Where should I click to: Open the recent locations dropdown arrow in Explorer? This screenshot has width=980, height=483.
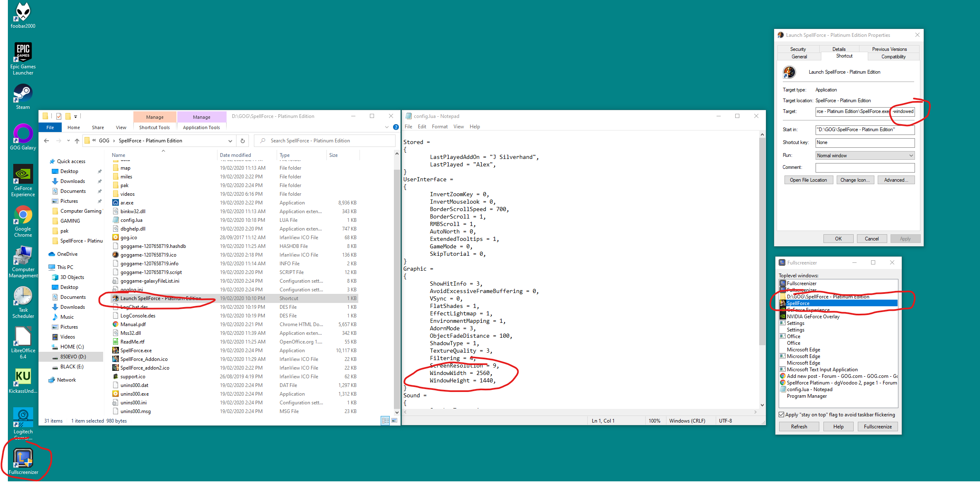(x=68, y=141)
